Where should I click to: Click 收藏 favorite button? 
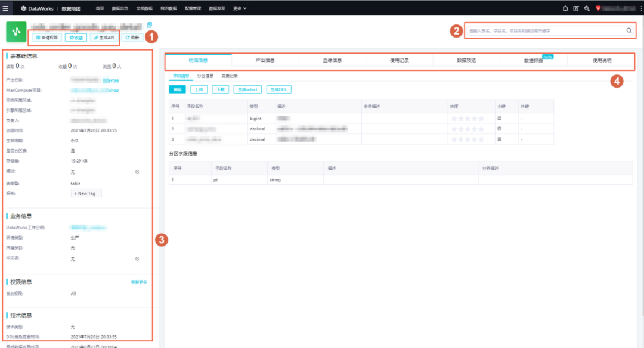pos(76,38)
